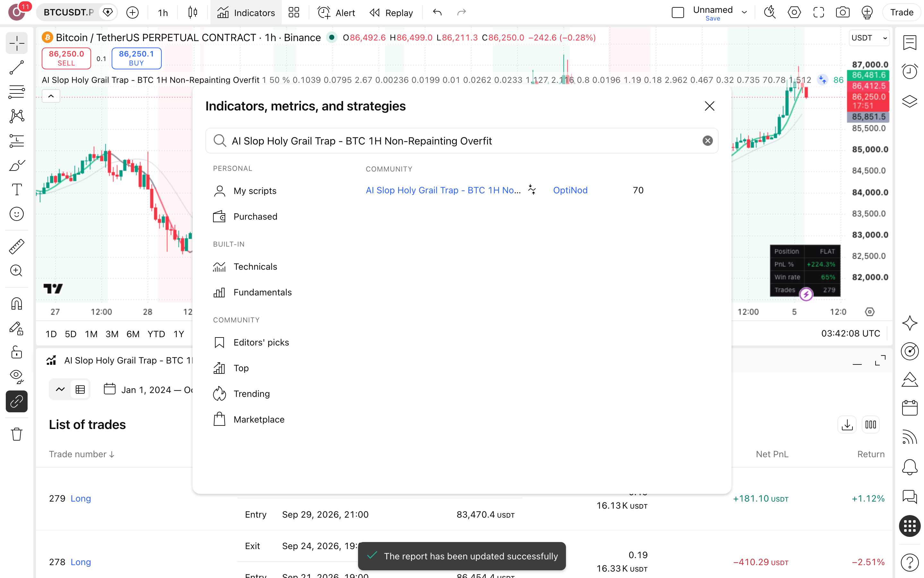Open the OptiNod author profile

570,190
